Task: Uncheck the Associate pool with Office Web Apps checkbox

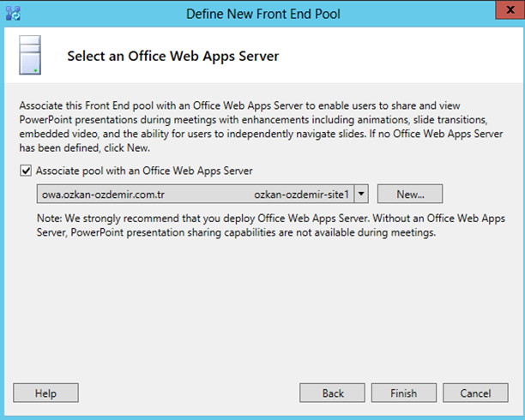Action: (x=26, y=171)
